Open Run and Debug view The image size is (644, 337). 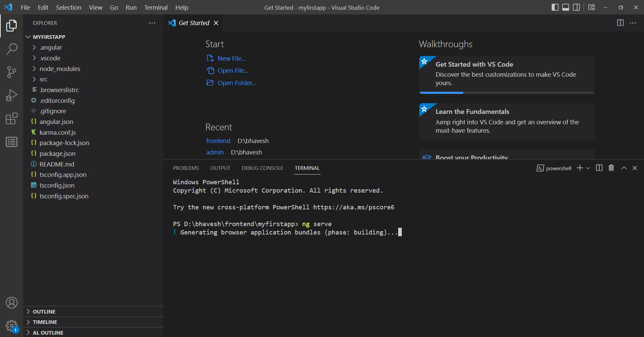click(x=12, y=95)
